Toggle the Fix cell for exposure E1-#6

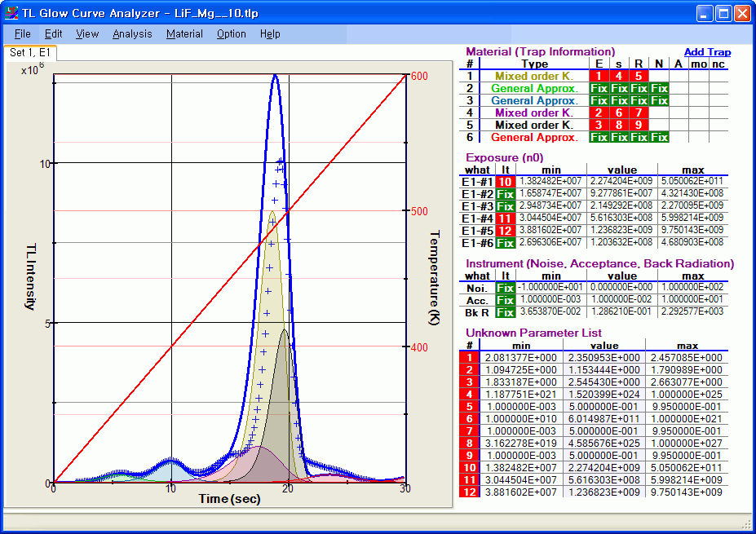[506, 243]
